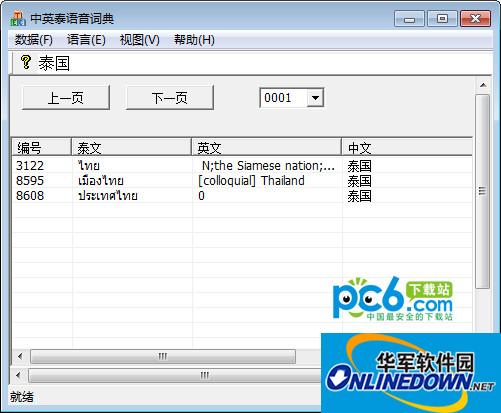The height and width of the screenshot is (413, 501).
Task: Click the dictionary app icon in title bar
Action: pos(18,18)
